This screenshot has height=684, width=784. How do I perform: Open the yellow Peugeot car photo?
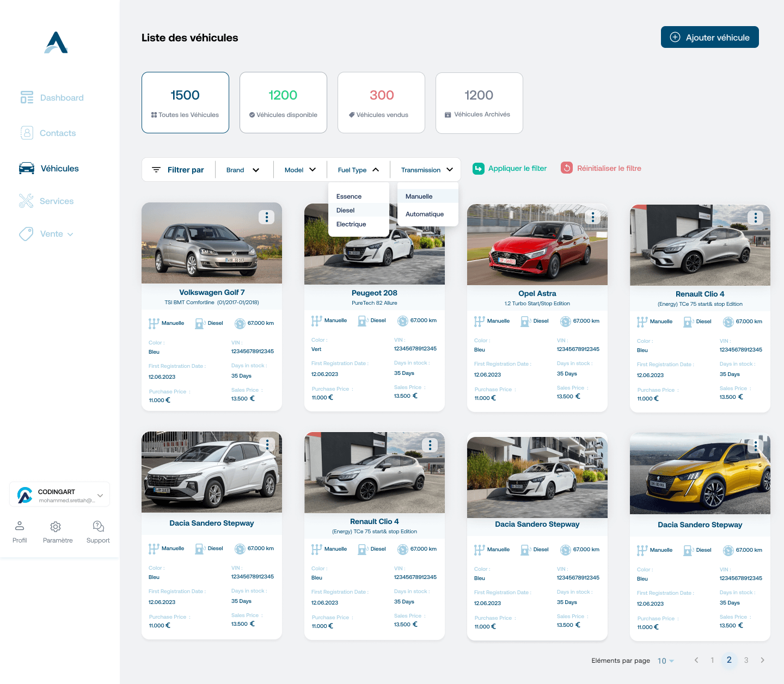[x=700, y=473]
